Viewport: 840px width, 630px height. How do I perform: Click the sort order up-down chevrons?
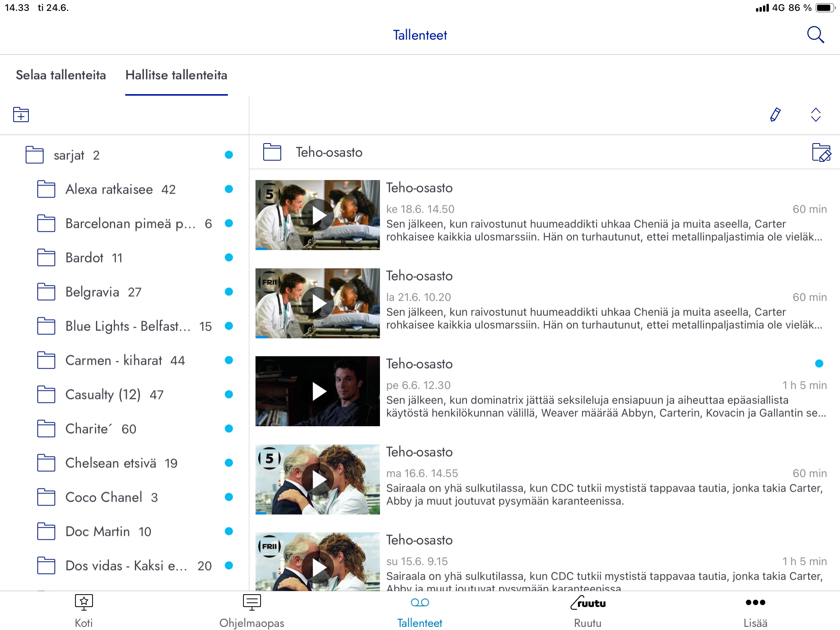(815, 115)
